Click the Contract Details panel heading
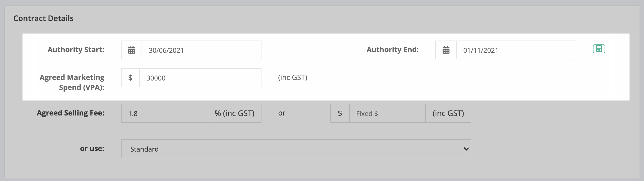Viewport: 644px width, 181px height. (x=44, y=18)
